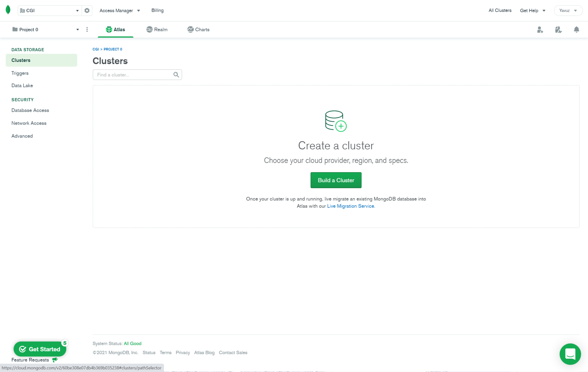The image size is (588, 372).
Task: Click the All Good status link
Action: pyautogui.click(x=133, y=344)
